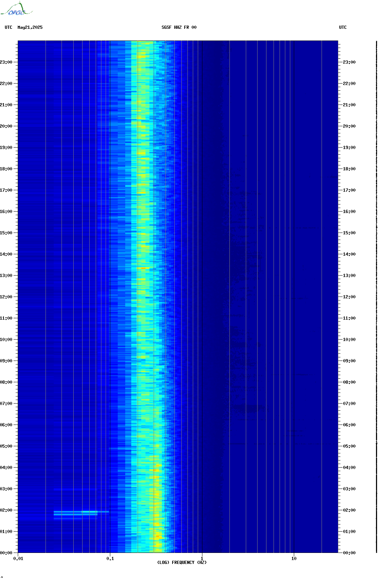Click the left 03:00 time label
Screen dimensions: 392x581
point(6,489)
